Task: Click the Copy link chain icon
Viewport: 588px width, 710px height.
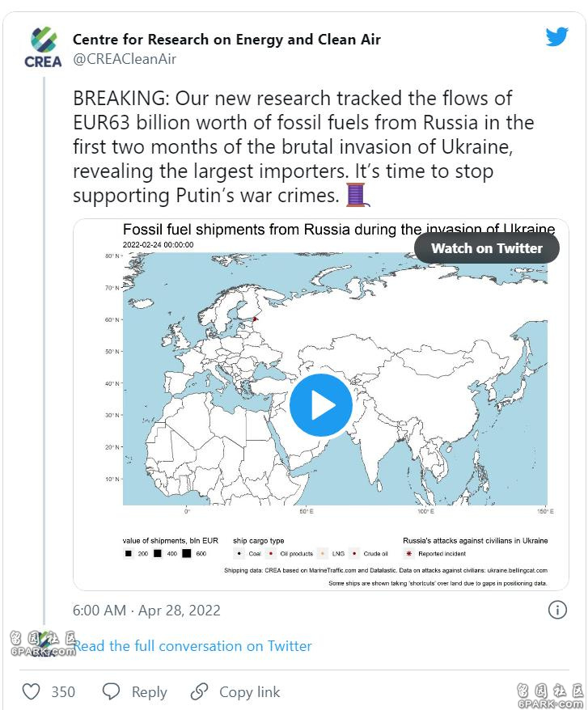Action: click(199, 691)
